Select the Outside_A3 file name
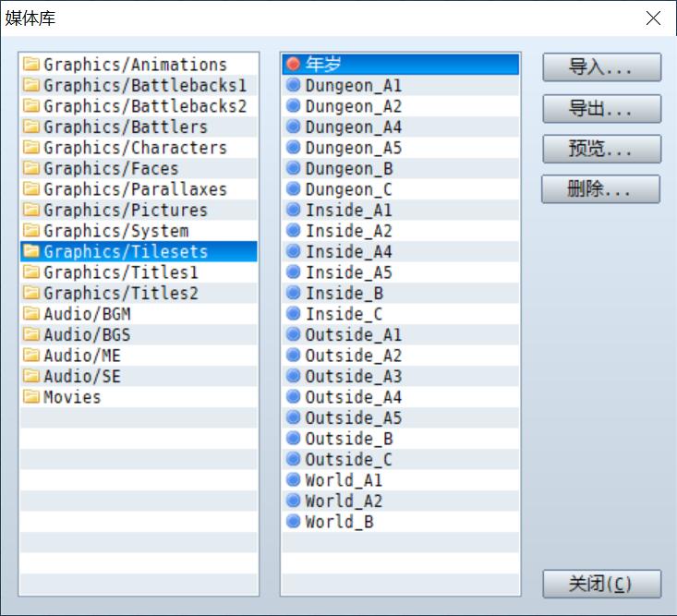 click(x=354, y=377)
